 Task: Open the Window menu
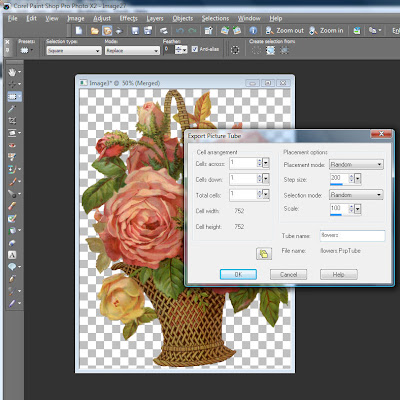click(249, 18)
